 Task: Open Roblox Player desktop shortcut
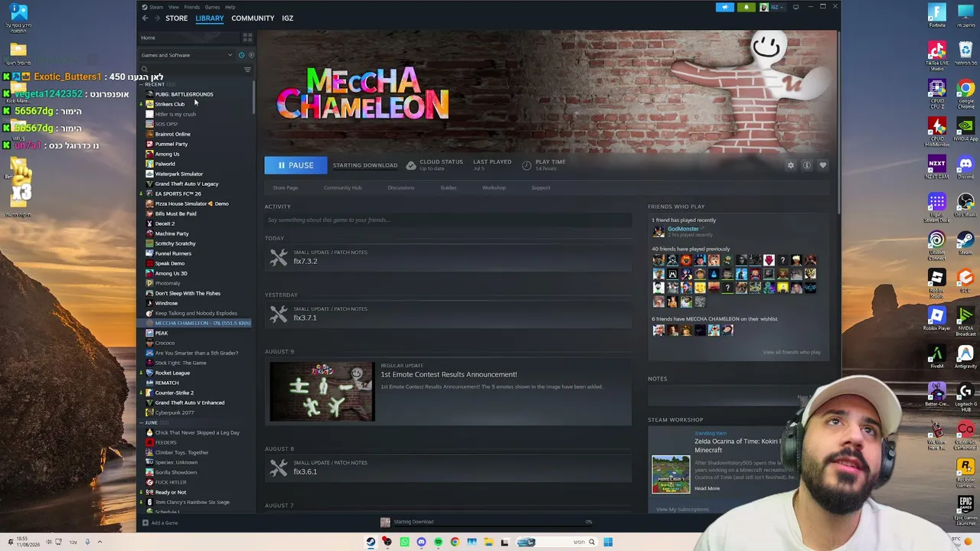pyautogui.click(x=937, y=319)
